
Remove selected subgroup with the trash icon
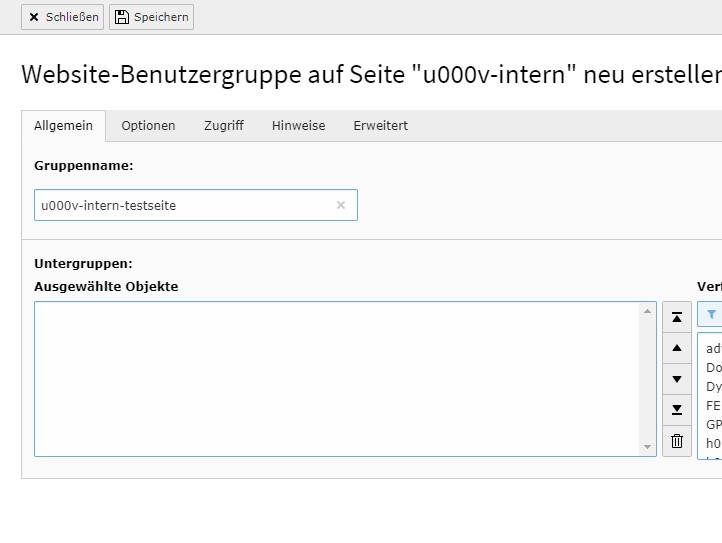coord(677,441)
